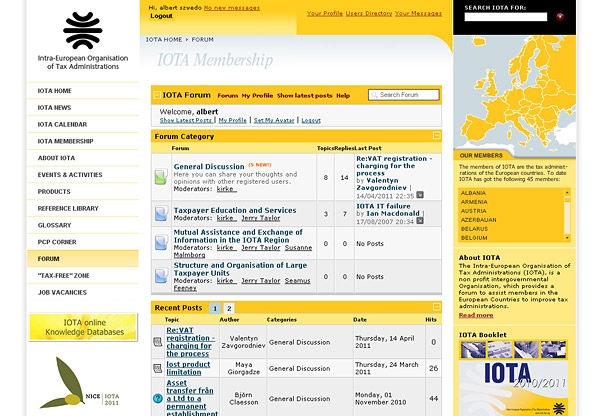Switch to Recent Posts page 1 tab

pos(215,308)
